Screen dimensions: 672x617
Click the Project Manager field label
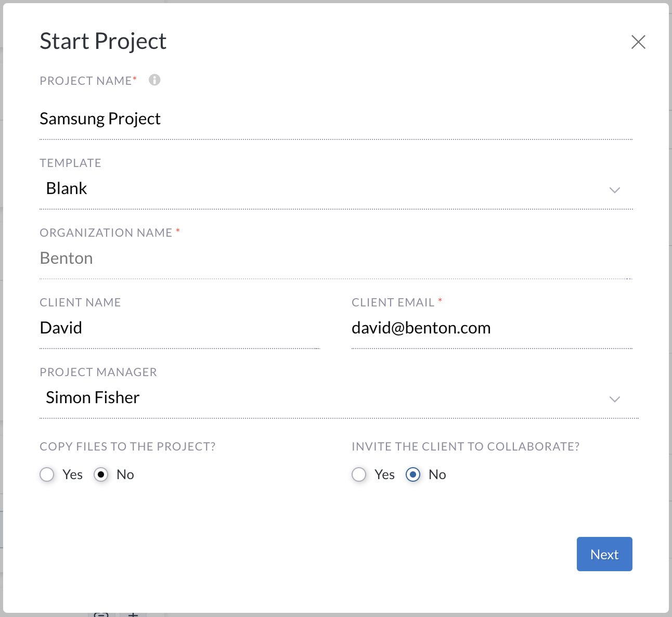[x=98, y=372]
